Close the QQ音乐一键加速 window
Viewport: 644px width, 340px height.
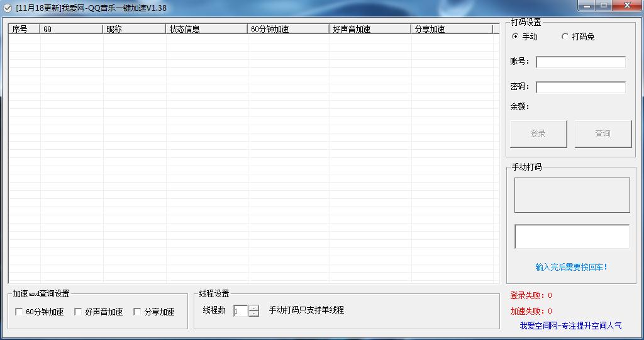(627, 5)
